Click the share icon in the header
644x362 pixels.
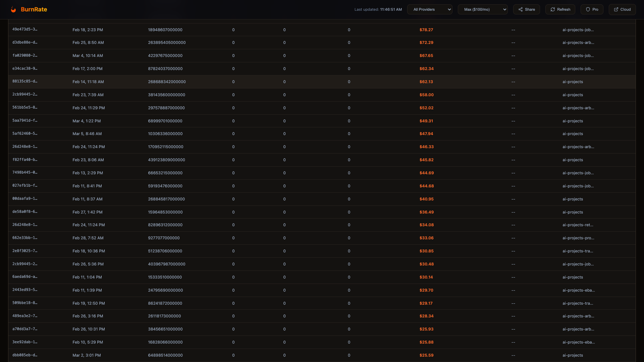tap(521, 9)
